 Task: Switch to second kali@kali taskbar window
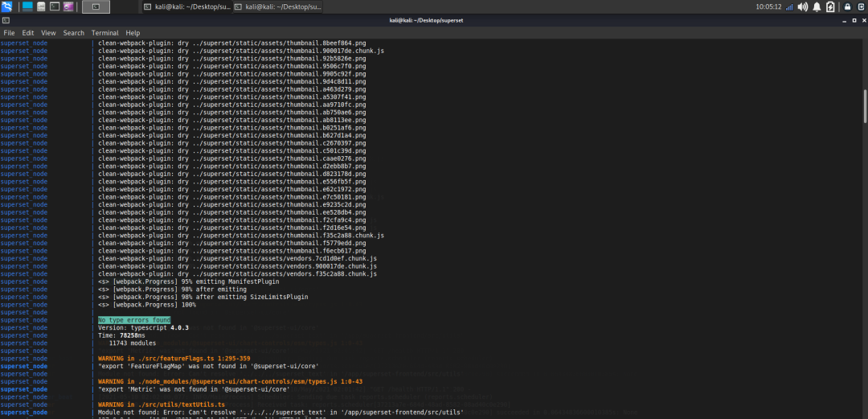[x=277, y=6]
